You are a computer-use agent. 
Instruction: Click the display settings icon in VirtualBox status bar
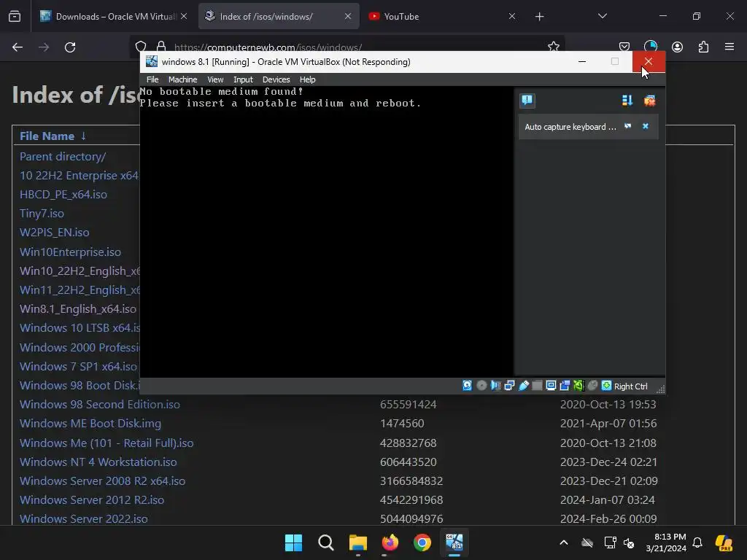click(551, 386)
